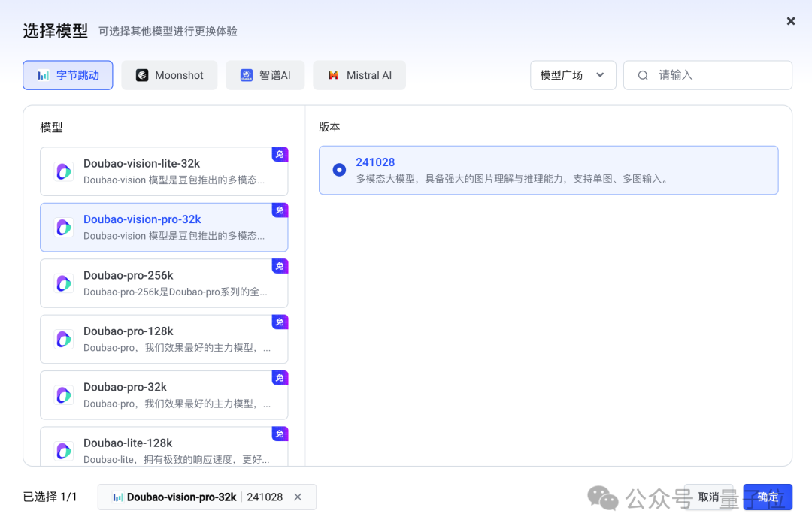Select the Doubao-pro-32k model title

point(126,387)
